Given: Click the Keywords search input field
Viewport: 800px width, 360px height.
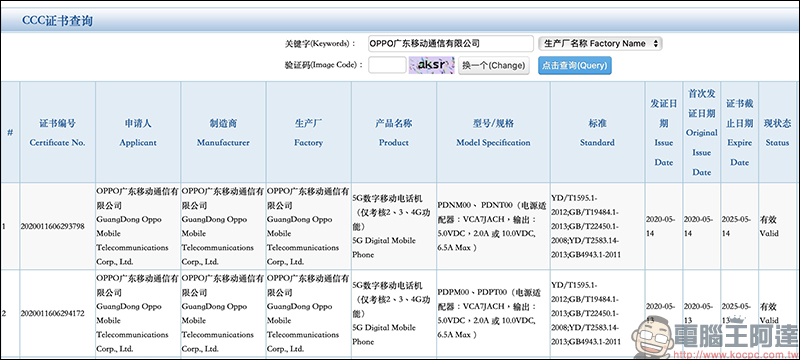Looking at the screenshot, I should coord(451,44).
